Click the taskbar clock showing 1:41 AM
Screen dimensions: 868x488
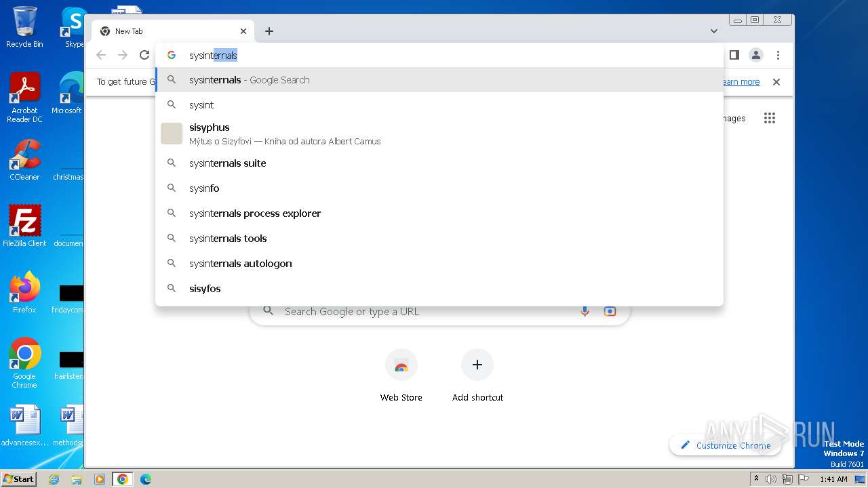pos(833,479)
